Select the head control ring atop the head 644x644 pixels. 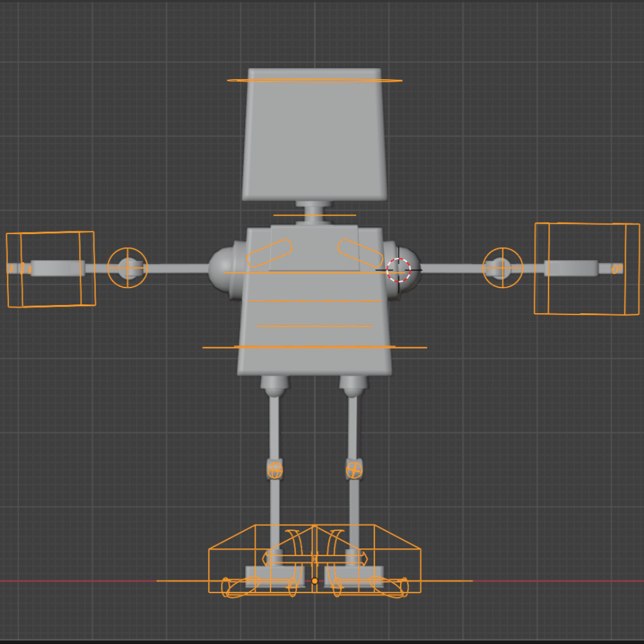(314, 80)
